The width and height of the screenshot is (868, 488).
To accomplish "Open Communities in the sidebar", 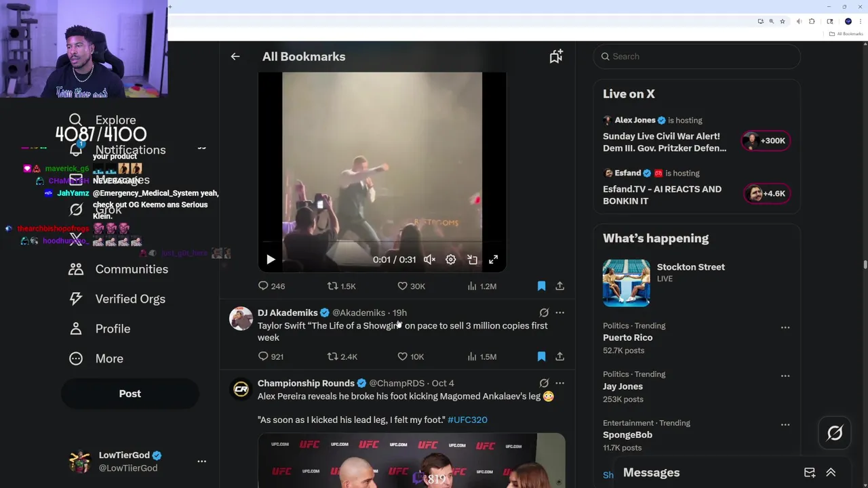I will pyautogui.click(x=119, y=269).
